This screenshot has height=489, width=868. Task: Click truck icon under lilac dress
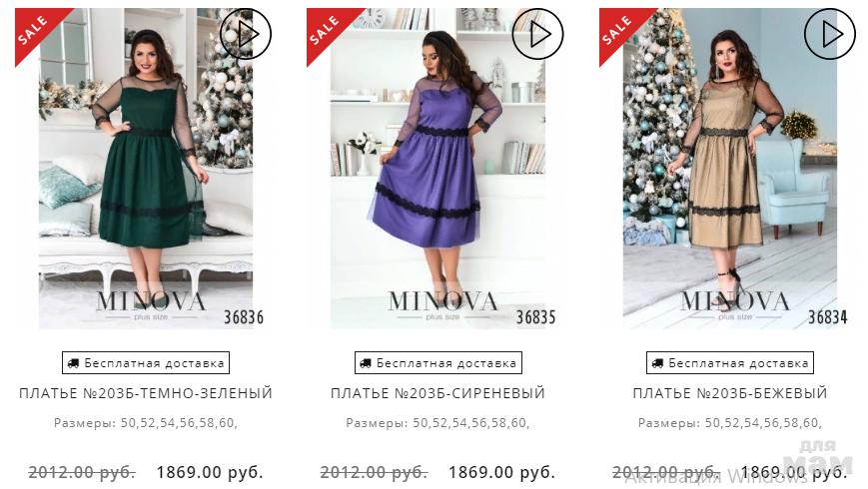[x=366, y=363]
